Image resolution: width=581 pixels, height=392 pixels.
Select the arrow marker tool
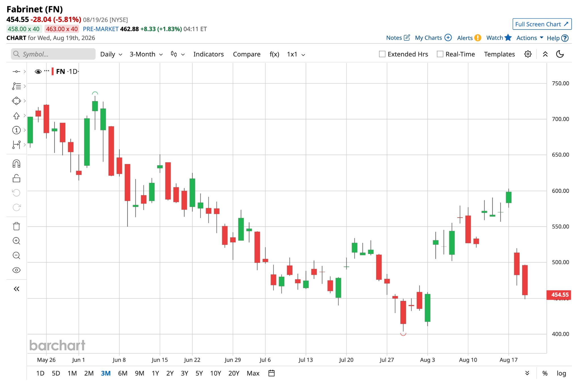[16, 116]
